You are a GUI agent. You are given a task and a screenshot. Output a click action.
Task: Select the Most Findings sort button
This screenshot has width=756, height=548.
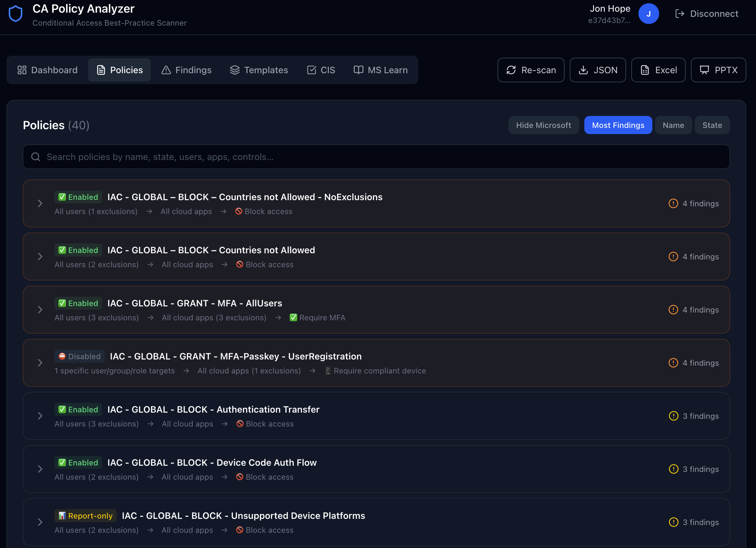coord(618,125)
